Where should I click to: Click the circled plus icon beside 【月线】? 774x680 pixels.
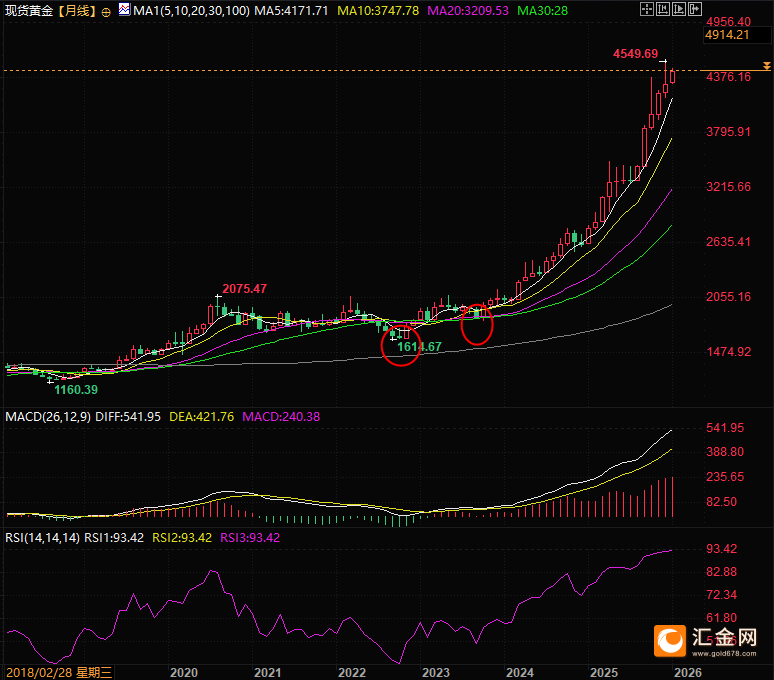click(106, 10)
